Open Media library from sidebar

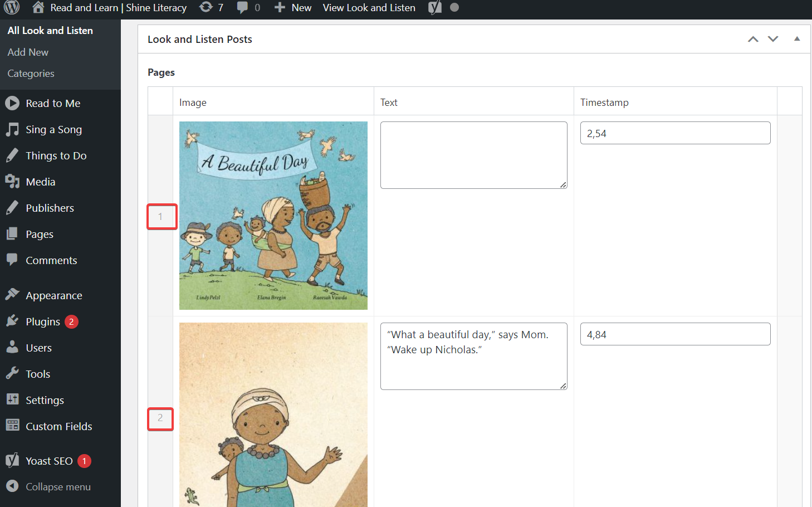tap(40, 182)
